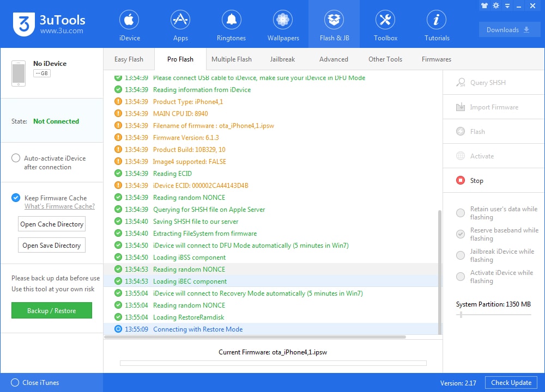This screenshot has width=545, height=392.
Task: Enable Auto-activate iDevice after connection
Action: (16, 158)
